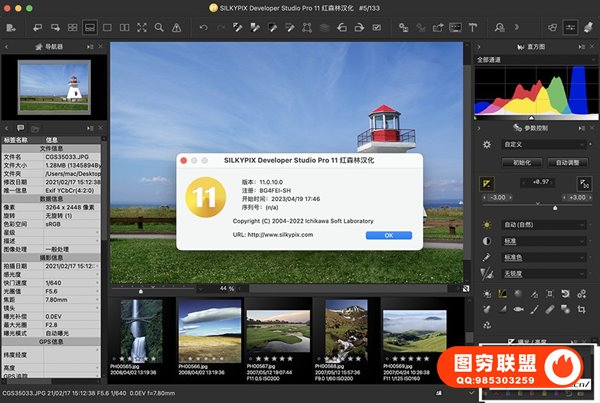This screenshot has height=403, width=600.
Task: Click the white balance sun icon
Action: click(x=487, y=225)
